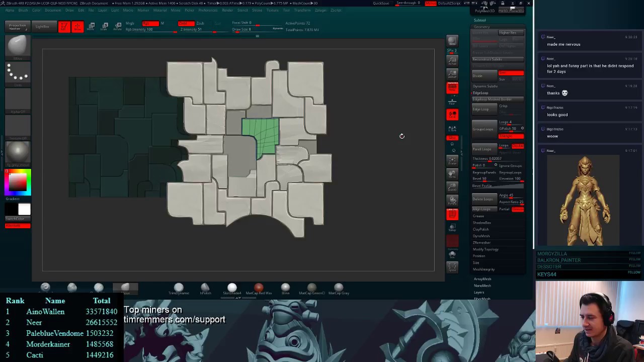
Task: Pick a color in the color picker square
Action: tap(18, 182)
